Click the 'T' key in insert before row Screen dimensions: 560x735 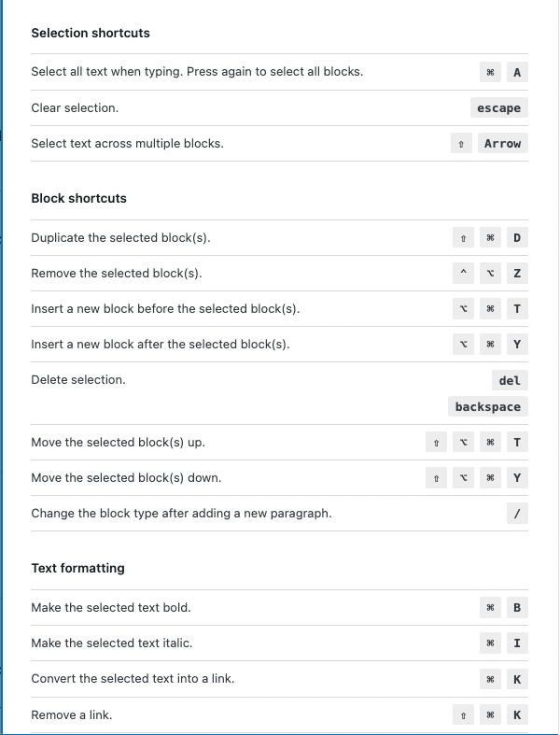[x=517, y=309]
